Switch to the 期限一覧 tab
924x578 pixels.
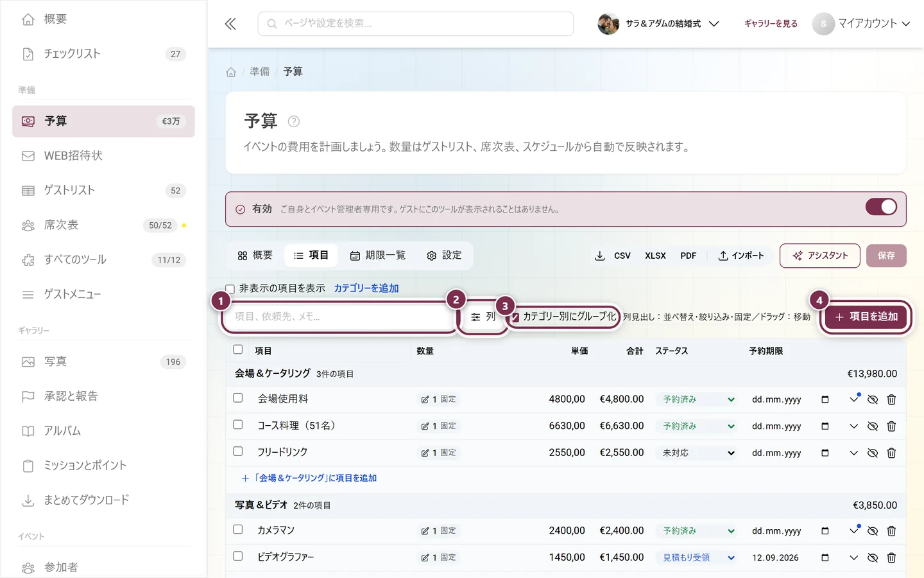point(378,256)
